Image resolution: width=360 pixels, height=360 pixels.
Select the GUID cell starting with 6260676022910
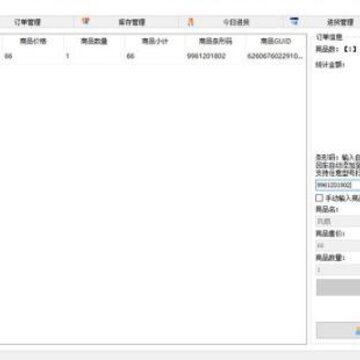pos(275,56)
